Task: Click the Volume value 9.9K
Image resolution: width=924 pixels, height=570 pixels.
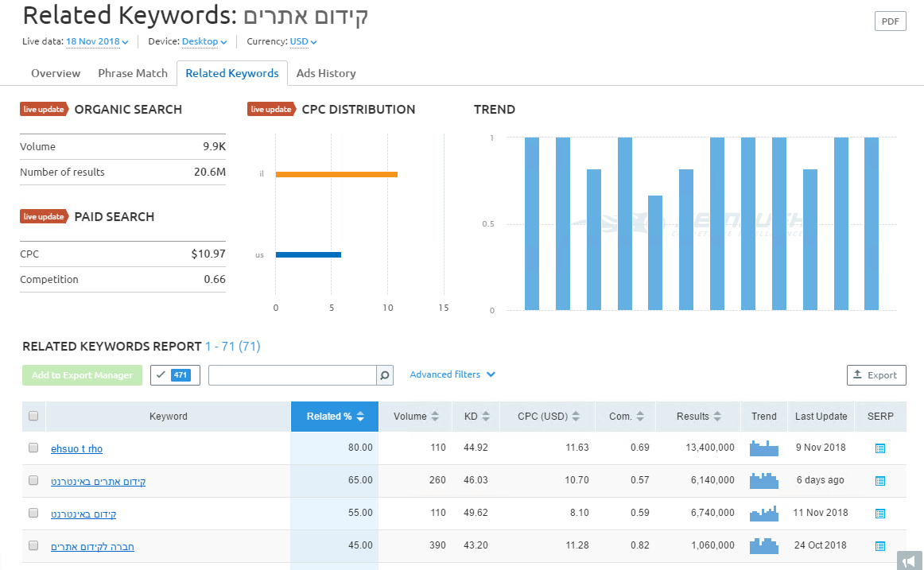Action: (215, 146)
